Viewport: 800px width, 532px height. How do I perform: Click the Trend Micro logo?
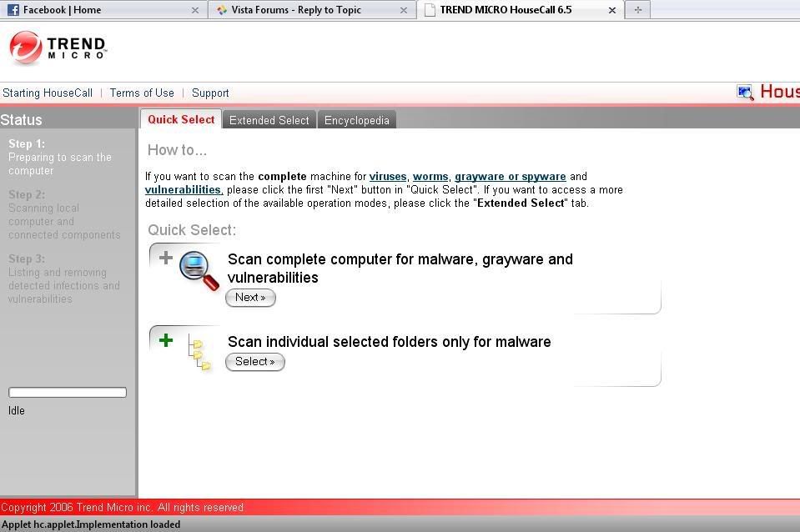click(58, 48)
